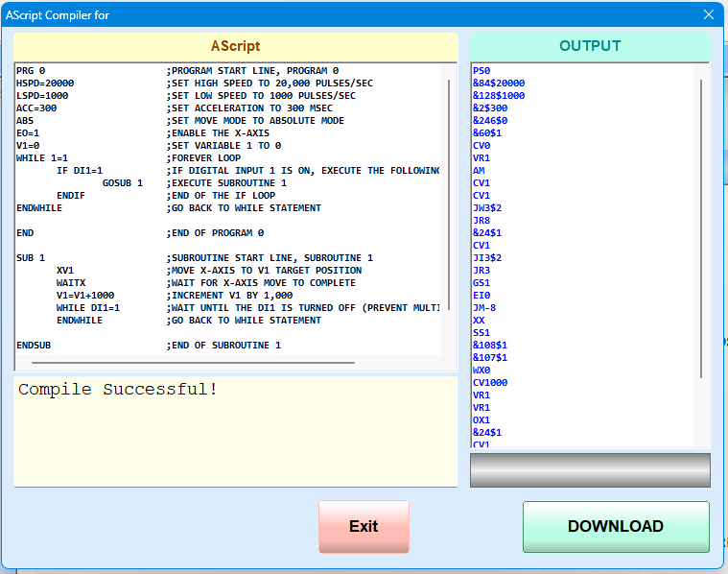Click the &60$1 output line
This screenshot has height=574, width=728.
(487, 133)
